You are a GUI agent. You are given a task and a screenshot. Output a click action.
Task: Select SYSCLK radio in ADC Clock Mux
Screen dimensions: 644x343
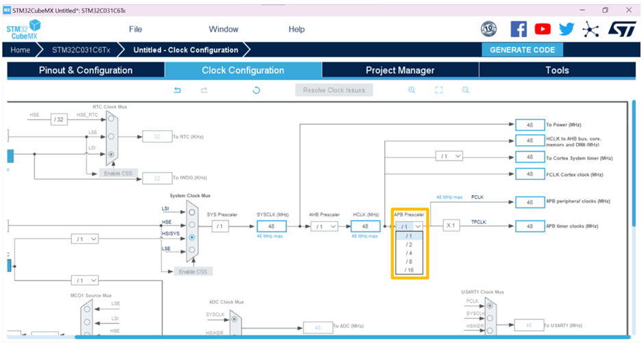click(234, 319)
